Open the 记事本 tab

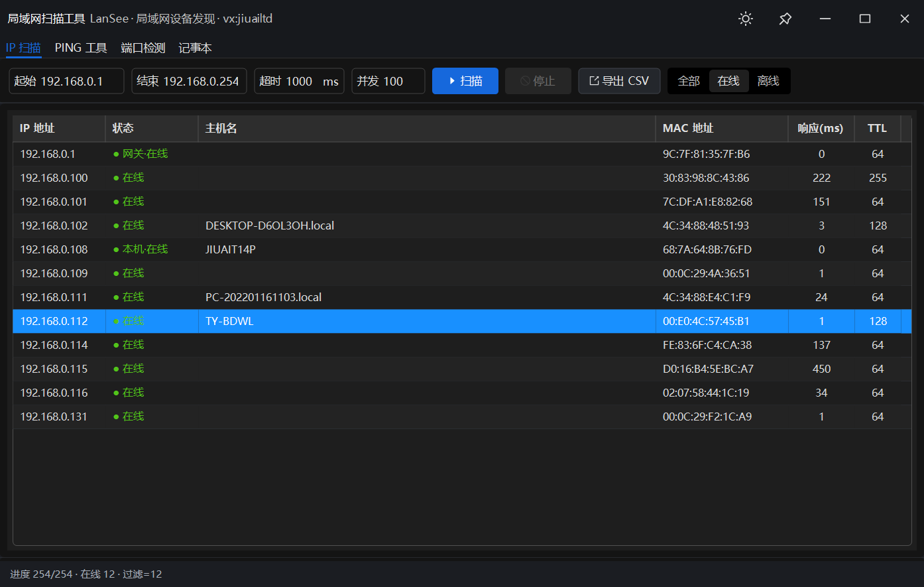tap(196, 48)
